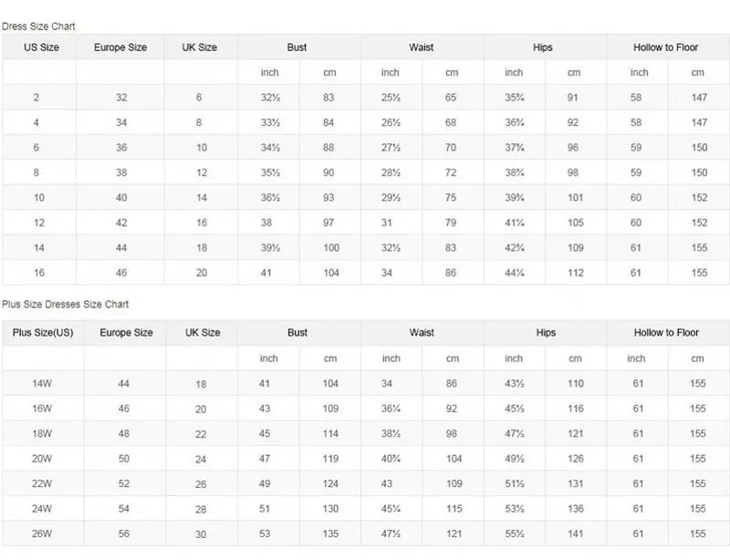Screen dimensions: 730x560
Task: Select the 135 cm bust cell
Action: pos(330,534)
